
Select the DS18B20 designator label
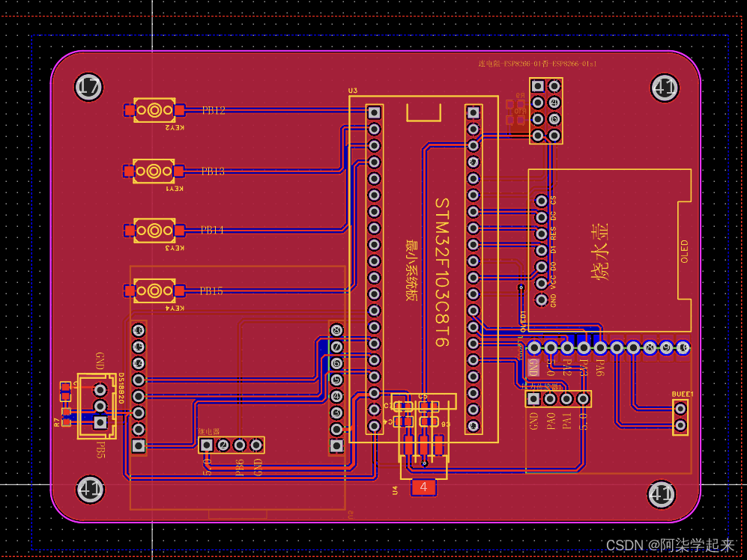[x=121, y=388]
